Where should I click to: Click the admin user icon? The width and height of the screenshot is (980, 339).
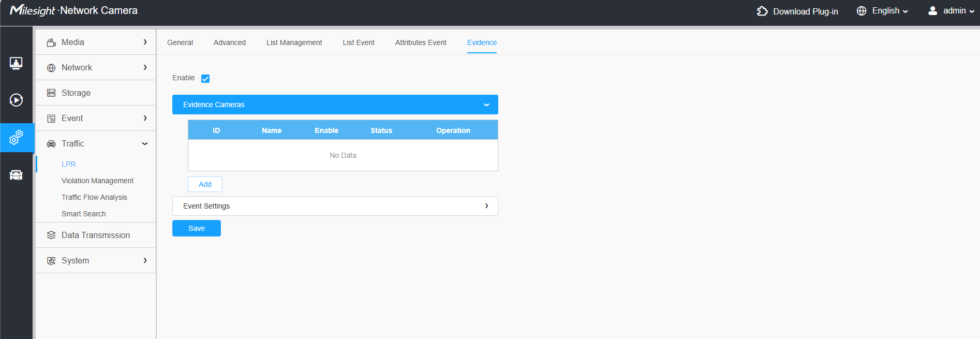coord(932,11)
